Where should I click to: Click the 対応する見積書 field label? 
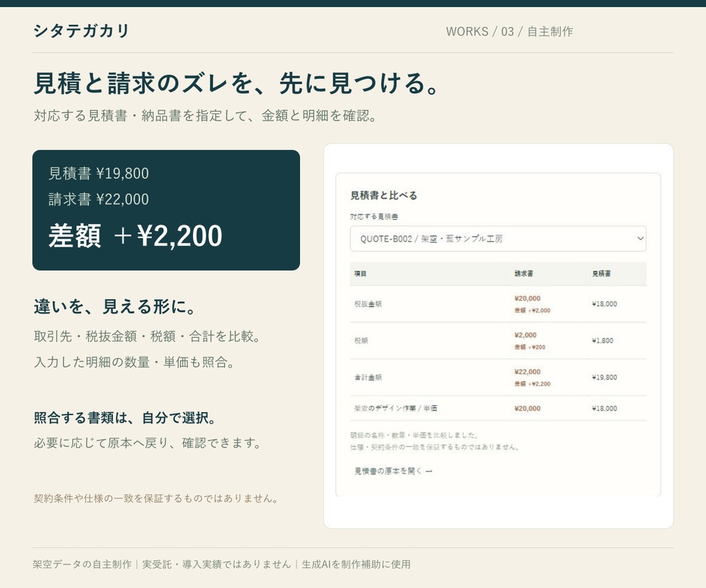coord(374,216)
